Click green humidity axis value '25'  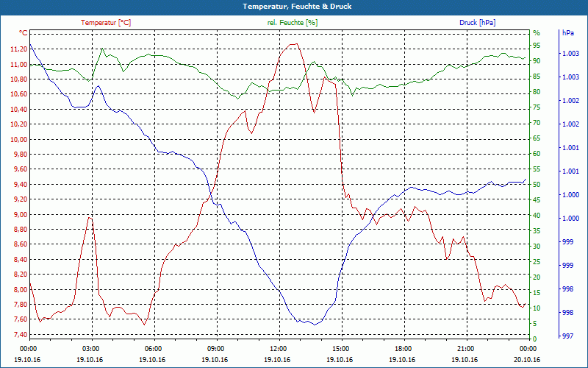pos(537,262)
